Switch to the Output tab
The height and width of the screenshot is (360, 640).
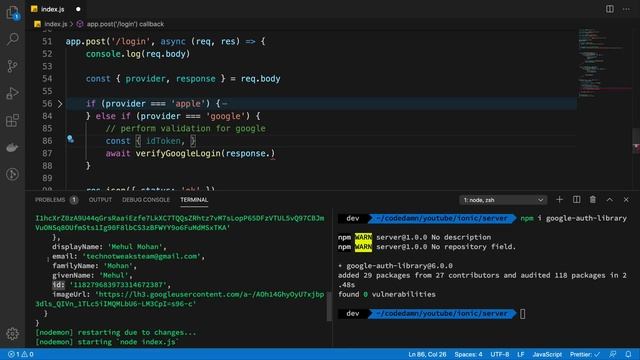click(x=100, y=200)
